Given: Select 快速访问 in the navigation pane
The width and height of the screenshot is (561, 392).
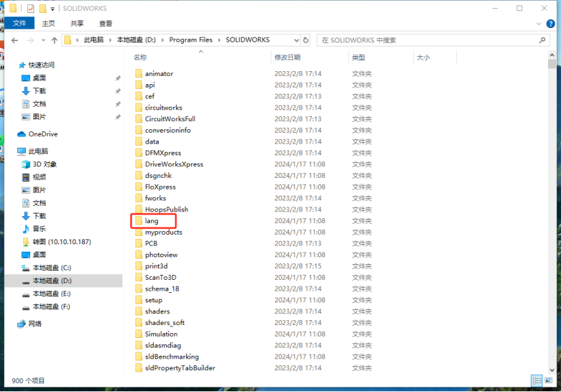Looking at the screenshot, I should pyautogui.click(x=41, y=65).
